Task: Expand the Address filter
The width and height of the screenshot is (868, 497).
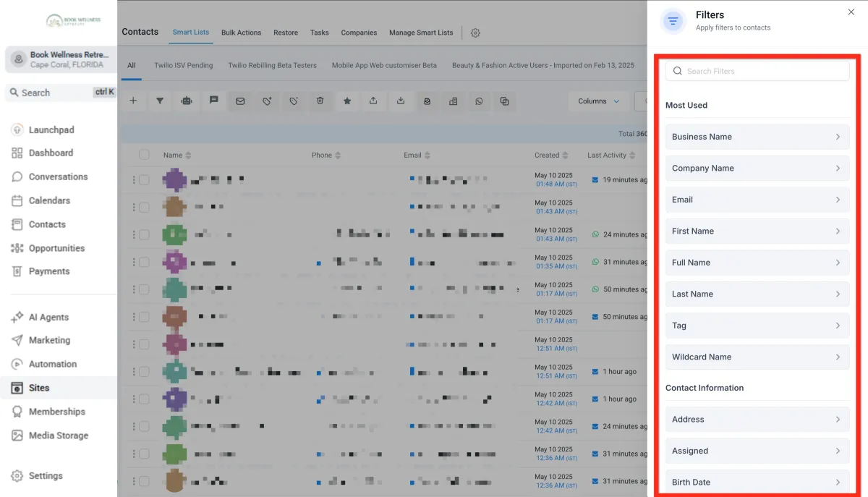Action: [x=757, y=420]
